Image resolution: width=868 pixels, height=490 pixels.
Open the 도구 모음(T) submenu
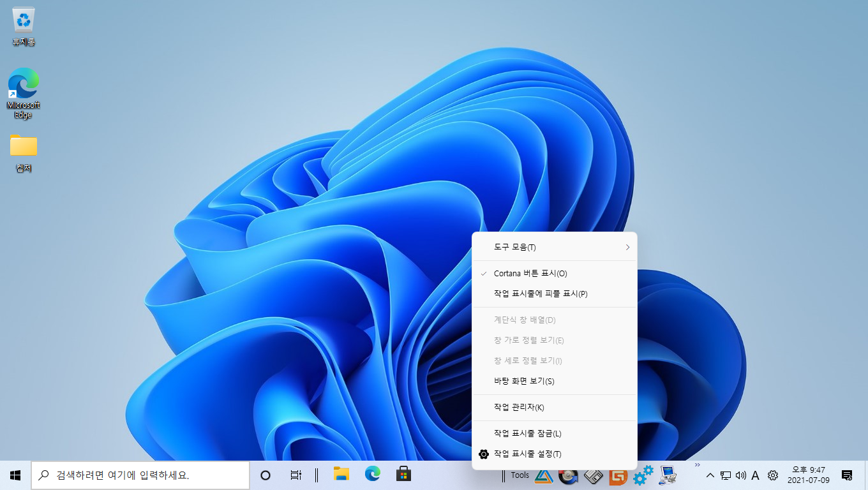pos(554,247)
